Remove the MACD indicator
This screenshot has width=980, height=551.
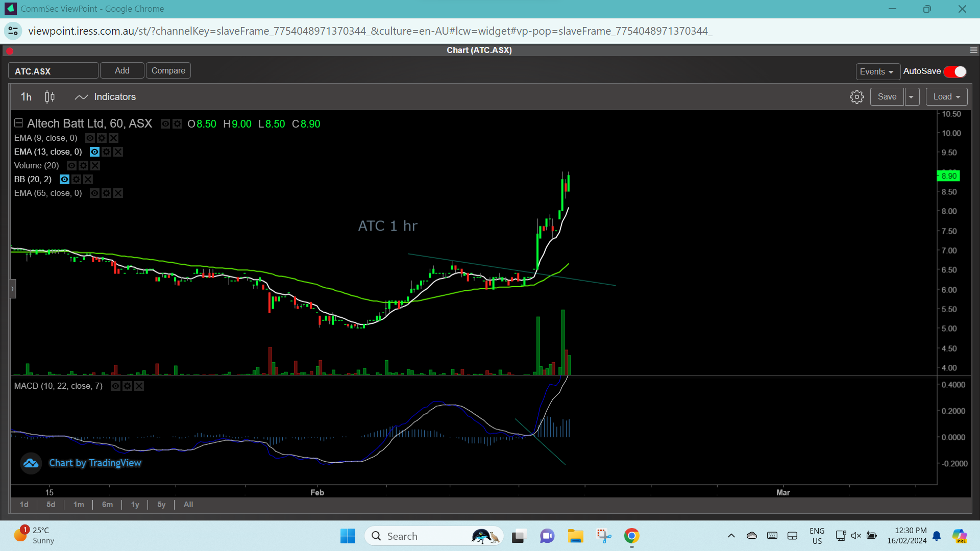139,386
